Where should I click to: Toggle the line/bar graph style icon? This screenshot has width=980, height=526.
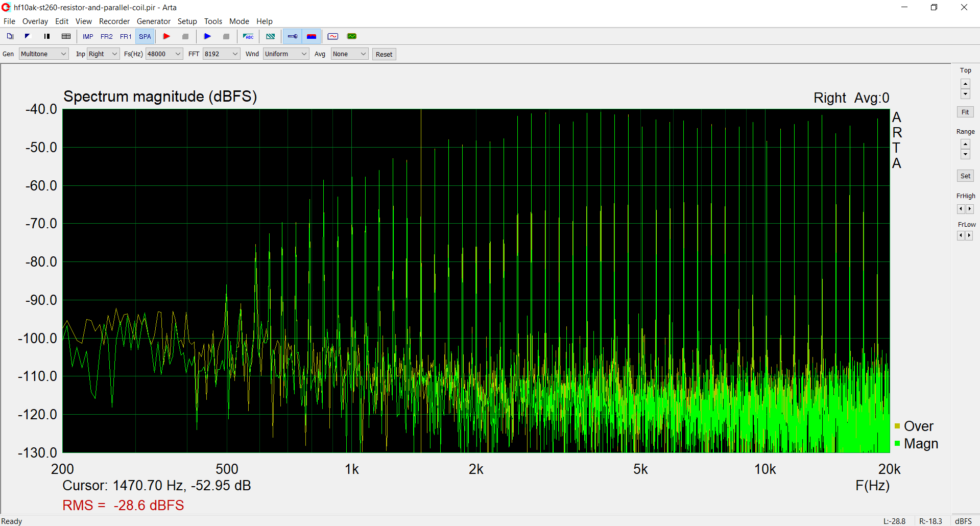(x=293, y=36)
